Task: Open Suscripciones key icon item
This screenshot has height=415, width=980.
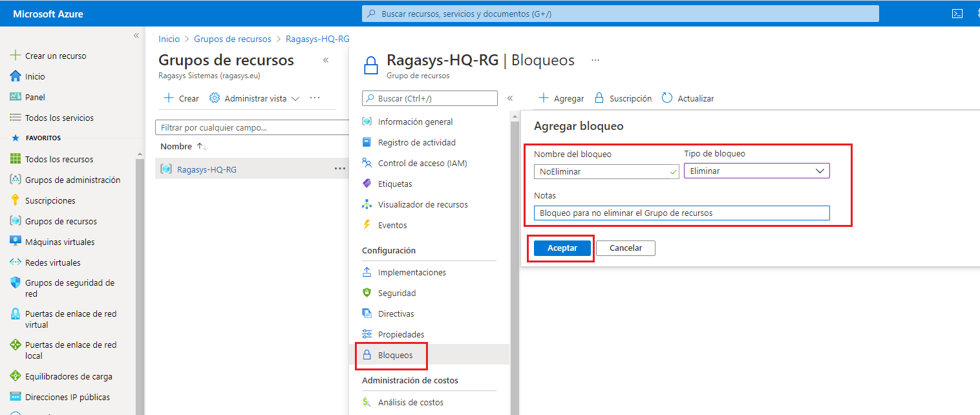Action: pos(43,200)
